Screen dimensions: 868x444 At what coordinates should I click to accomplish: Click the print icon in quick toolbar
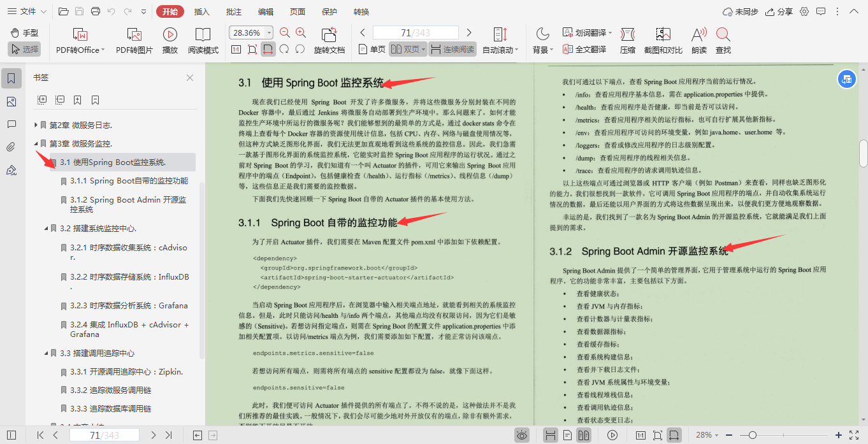click(96, 11)
